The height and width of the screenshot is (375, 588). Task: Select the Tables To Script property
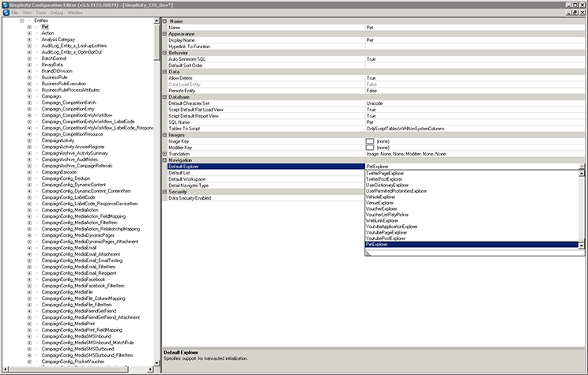click(x=375, y=129)
